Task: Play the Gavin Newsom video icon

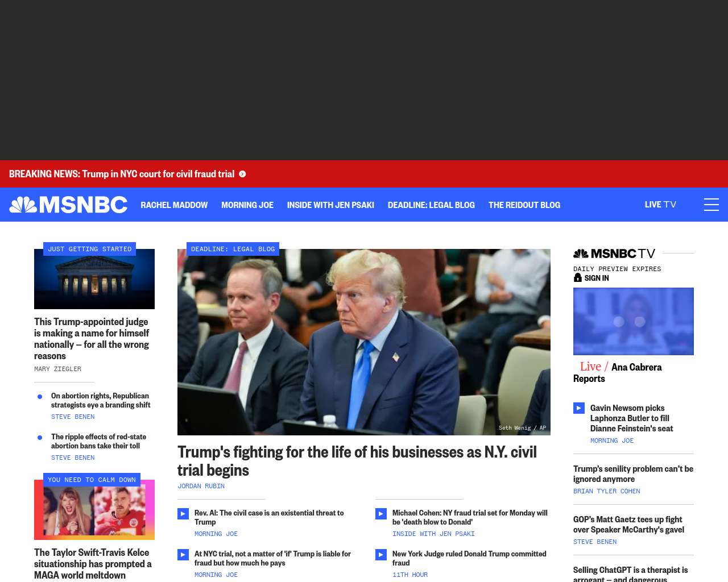Action: pos(579,408)
